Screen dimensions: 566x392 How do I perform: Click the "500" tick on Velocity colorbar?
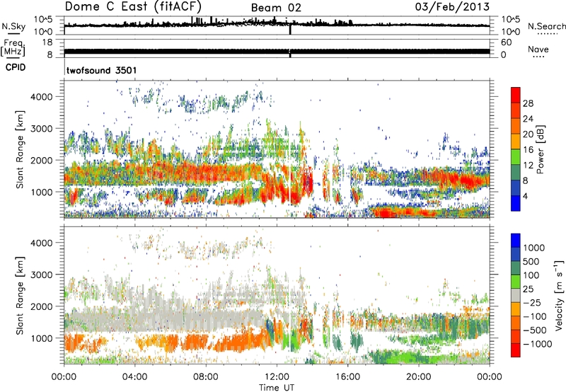531,261
